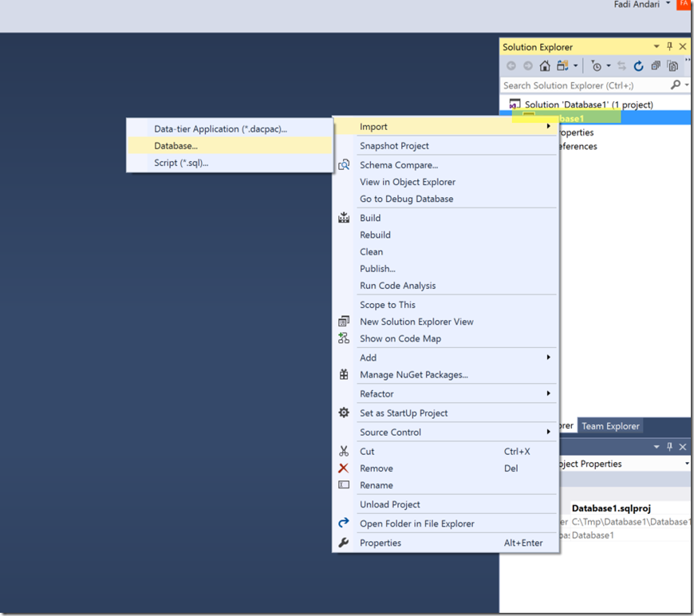The image size is (694, 616).
Task: Click the Rename icon in context menu
Action: 344,485
